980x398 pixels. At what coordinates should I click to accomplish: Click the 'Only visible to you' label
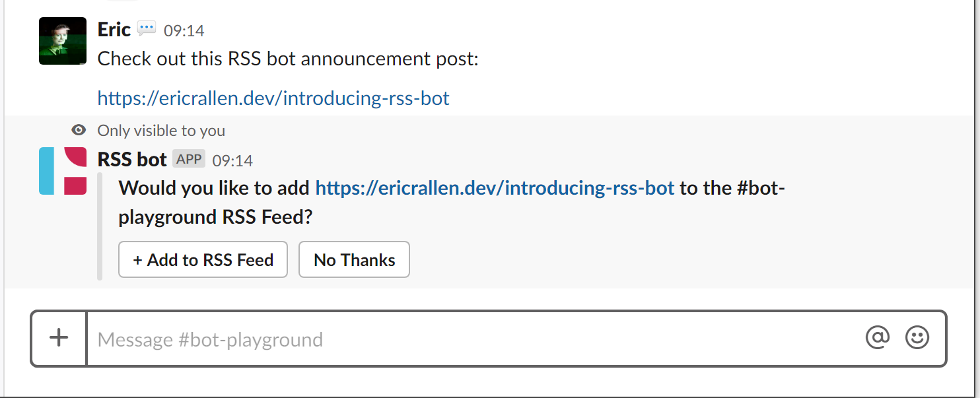pos(160,130)
